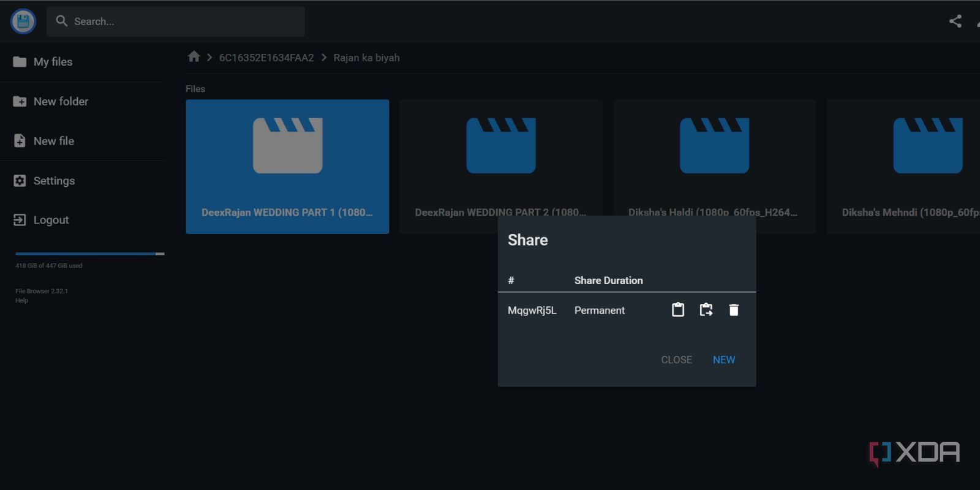The image size is (980, 490).
Task: Click the New folder plus icon
Action: coord(20,102)
